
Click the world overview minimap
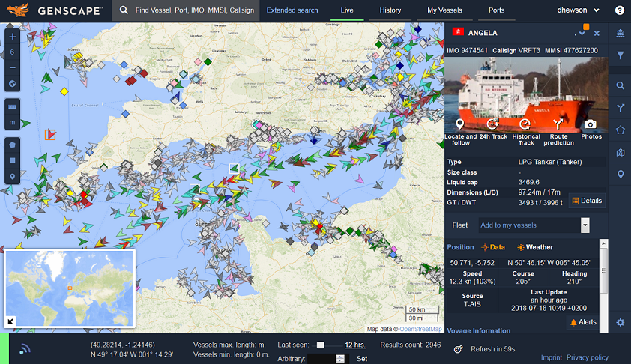pyautogui.click(x=70, y=288)
